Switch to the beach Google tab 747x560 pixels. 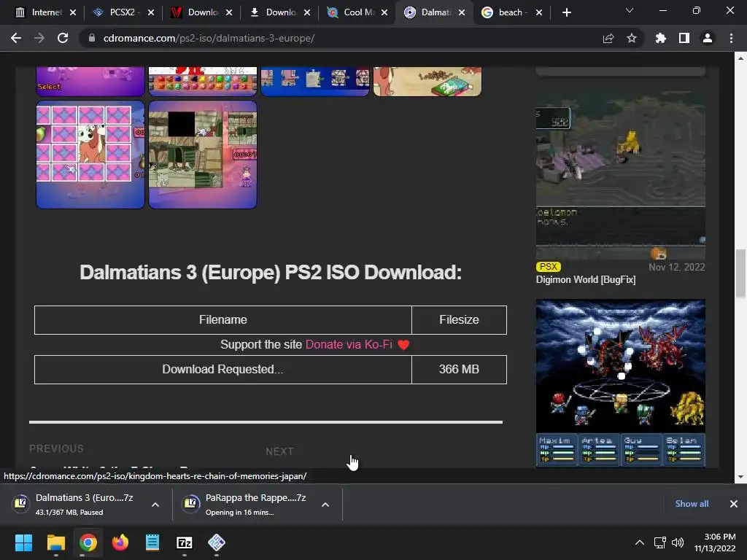coord(506,12)
